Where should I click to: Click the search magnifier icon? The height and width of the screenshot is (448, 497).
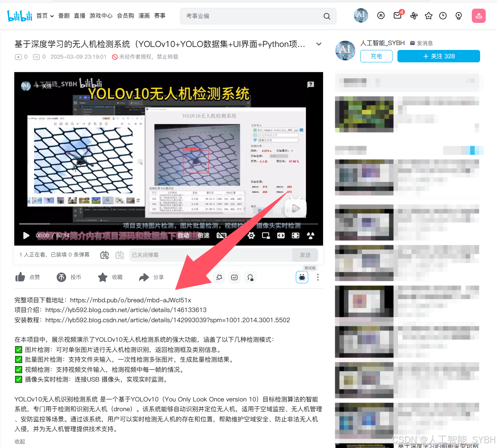pyautogui.click(x=327, y=16)
